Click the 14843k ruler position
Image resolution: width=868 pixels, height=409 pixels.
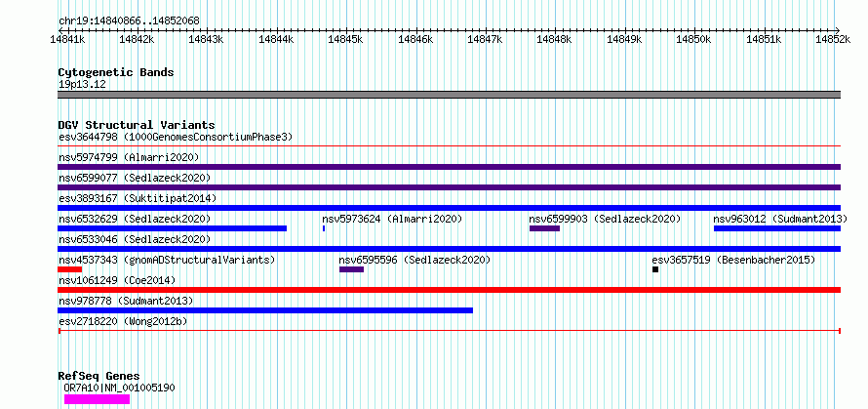pos(207,39)
